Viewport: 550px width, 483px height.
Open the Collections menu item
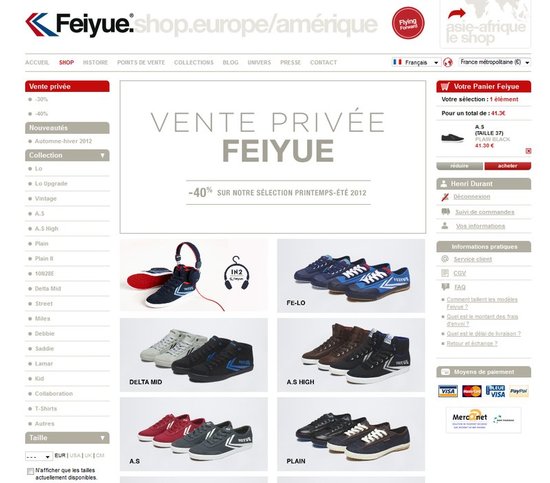tap(194, 62)
